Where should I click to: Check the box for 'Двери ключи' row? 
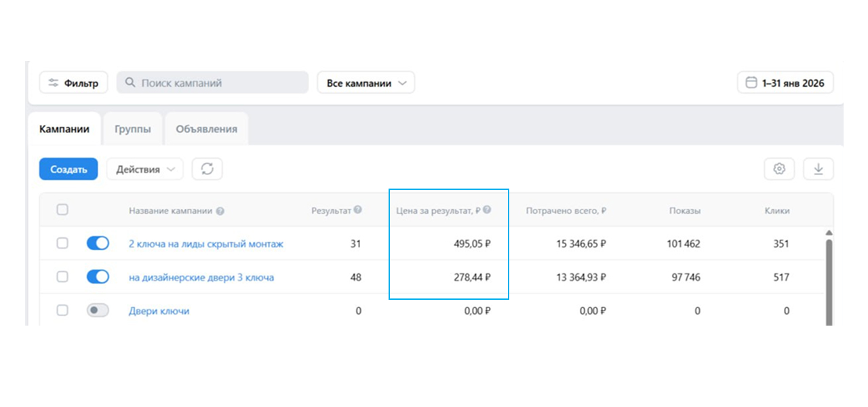(x=62, y=310)
